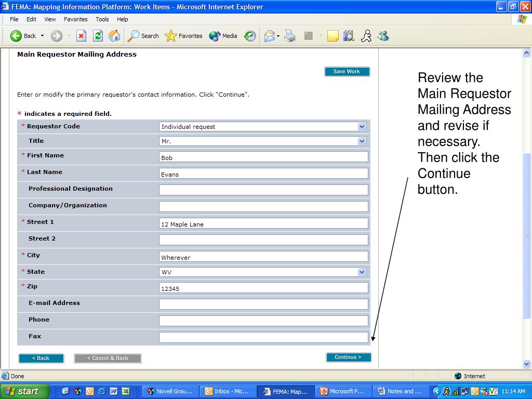This screenshot has height=399, width=532.
Task: Click the Forward arrow icon
Action: [57, 36]
